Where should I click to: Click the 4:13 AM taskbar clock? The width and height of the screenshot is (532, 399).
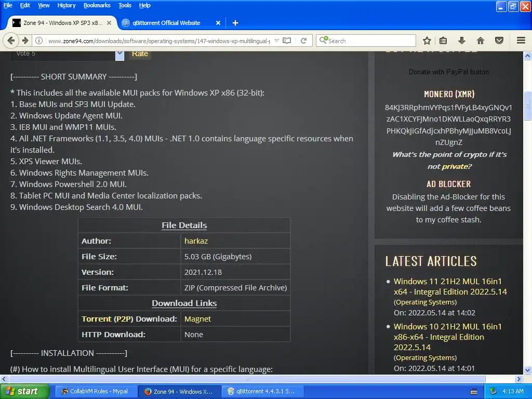coord(513,391)
